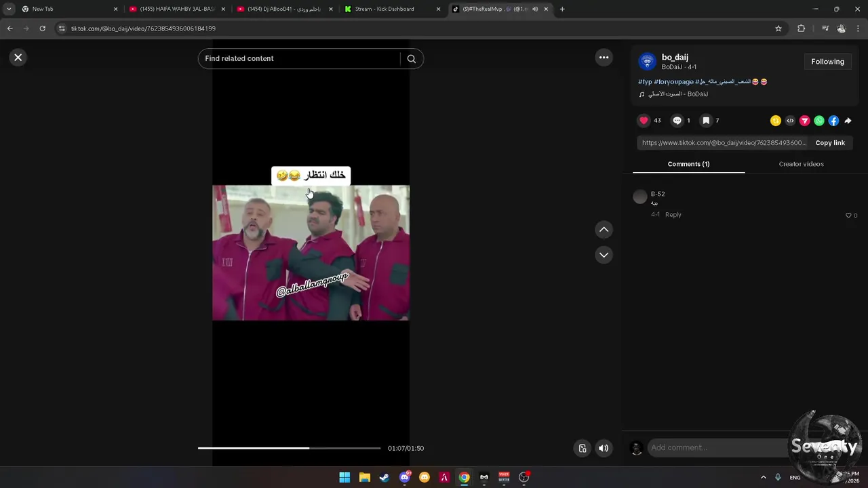Open comments via the speech bubble icon
The image size is (868, 488).
tap(677, 121)
